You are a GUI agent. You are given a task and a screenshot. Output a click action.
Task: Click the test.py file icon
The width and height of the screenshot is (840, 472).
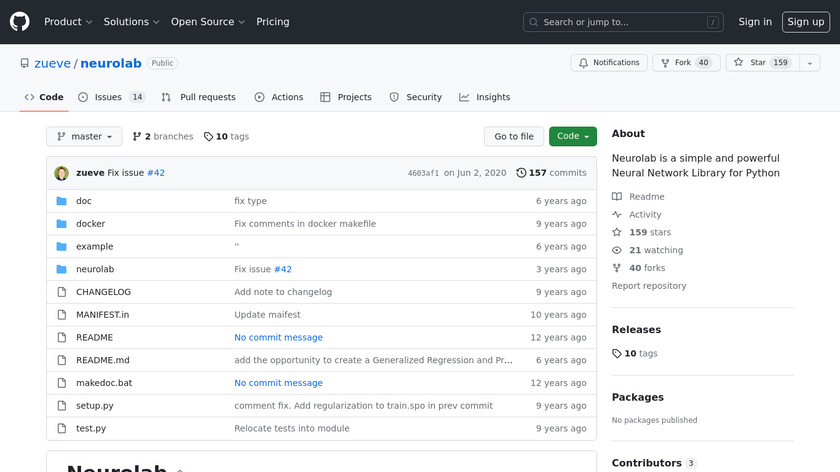click(x=62, y=429)
